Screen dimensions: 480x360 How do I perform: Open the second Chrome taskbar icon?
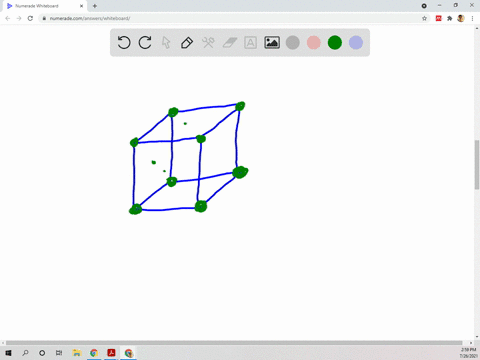[129, 353]
